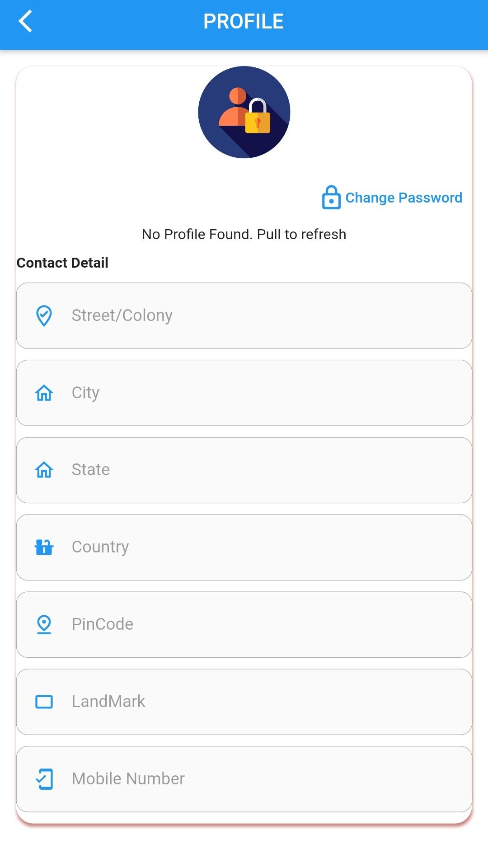Tap the back arrow in header
Viewport: 488px width, 868px height.
(x=25, y=21)
